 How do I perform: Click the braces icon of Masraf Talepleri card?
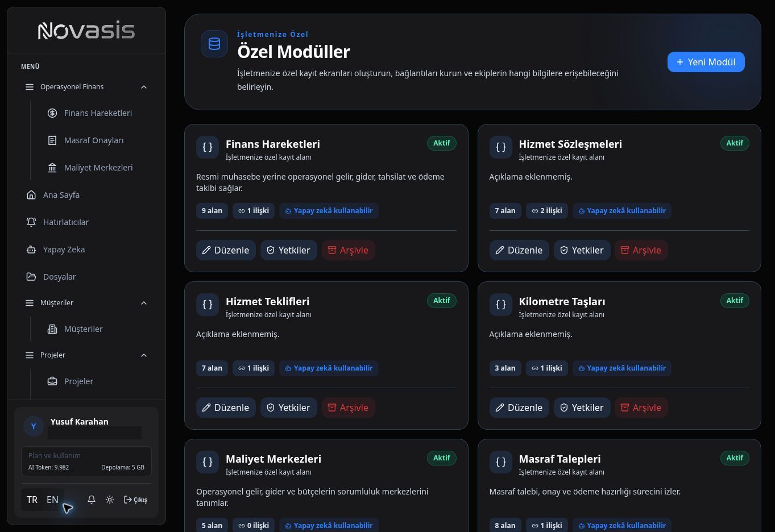coord(501,462)
